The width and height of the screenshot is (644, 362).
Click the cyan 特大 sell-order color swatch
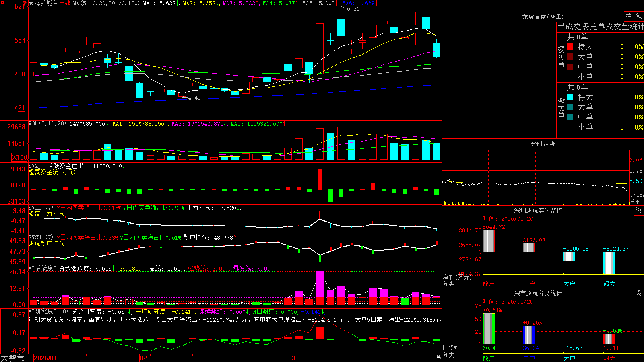pos(570,97)
